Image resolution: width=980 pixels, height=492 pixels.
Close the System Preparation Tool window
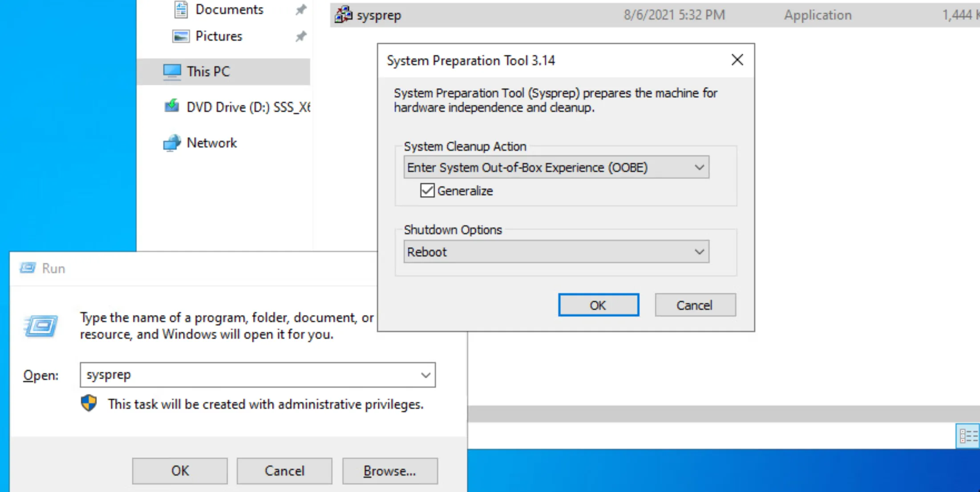[737, 60]
